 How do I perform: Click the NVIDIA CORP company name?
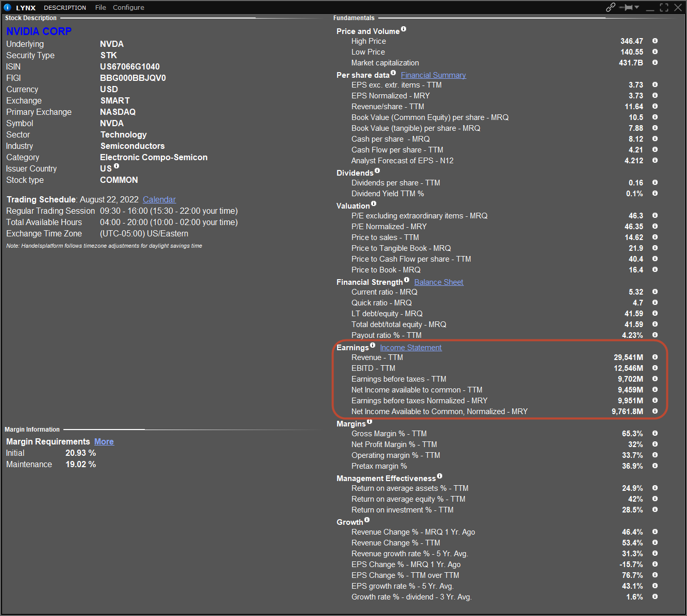click(x=39, y=31)
